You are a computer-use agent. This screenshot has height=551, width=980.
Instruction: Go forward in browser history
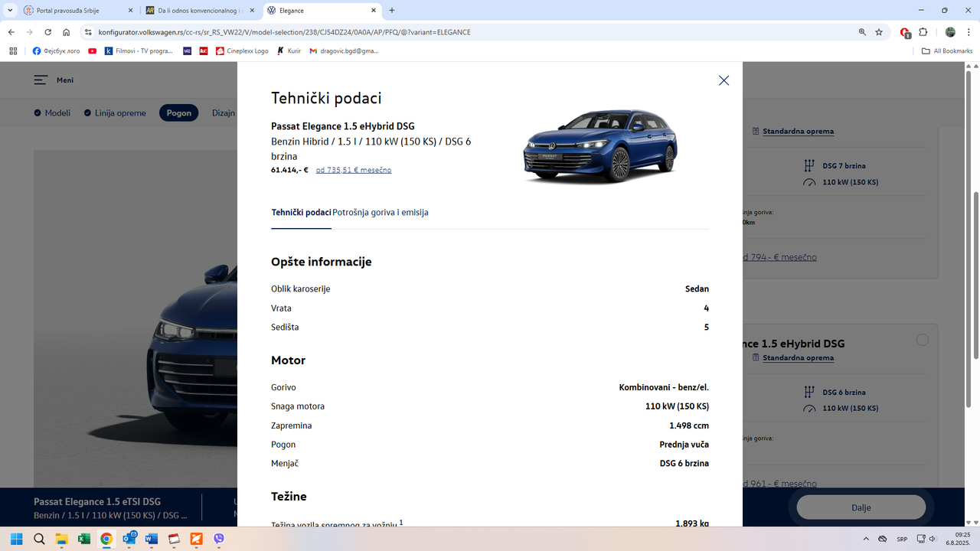click(30, 32)
